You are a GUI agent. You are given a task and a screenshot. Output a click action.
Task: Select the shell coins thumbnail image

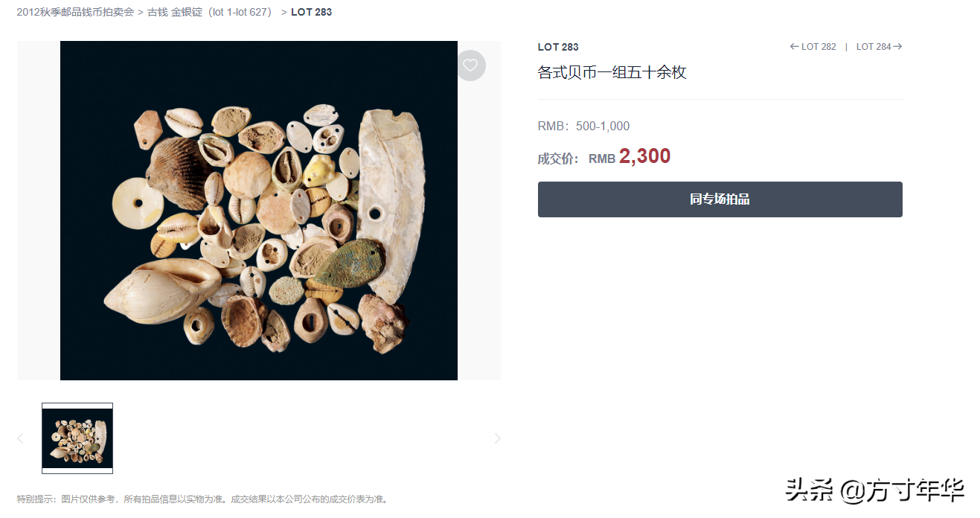point(77,438)
